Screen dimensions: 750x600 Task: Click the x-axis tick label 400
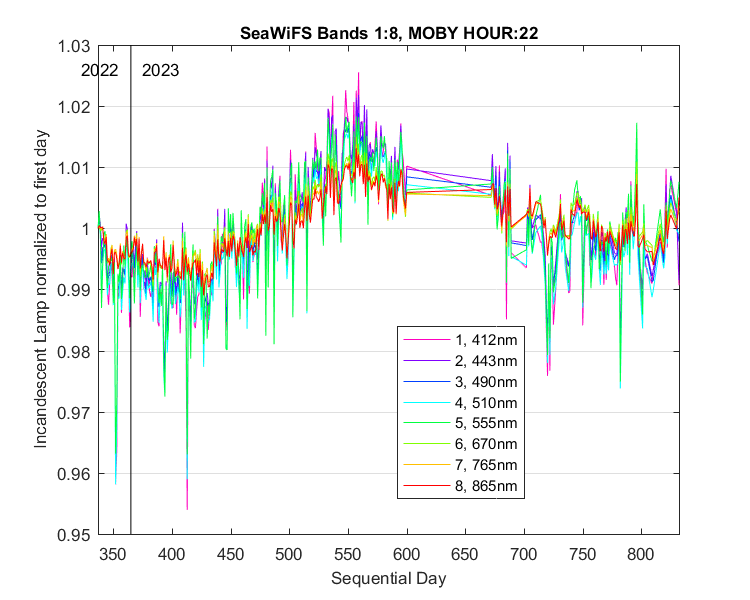click(x=172, y=554)
